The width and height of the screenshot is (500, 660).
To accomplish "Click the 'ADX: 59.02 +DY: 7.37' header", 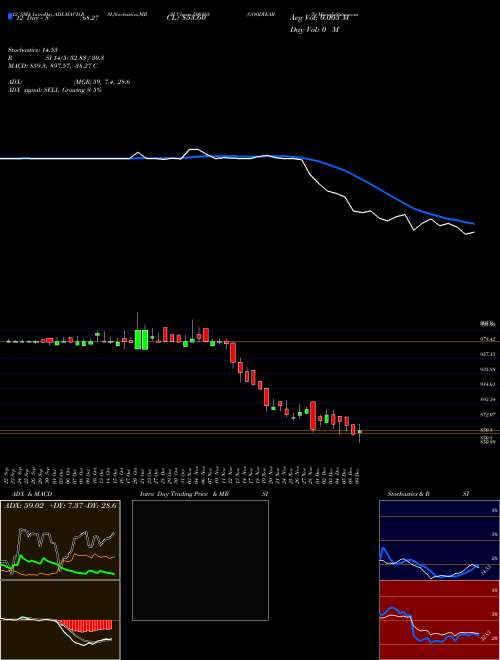I will click(60, 505).
